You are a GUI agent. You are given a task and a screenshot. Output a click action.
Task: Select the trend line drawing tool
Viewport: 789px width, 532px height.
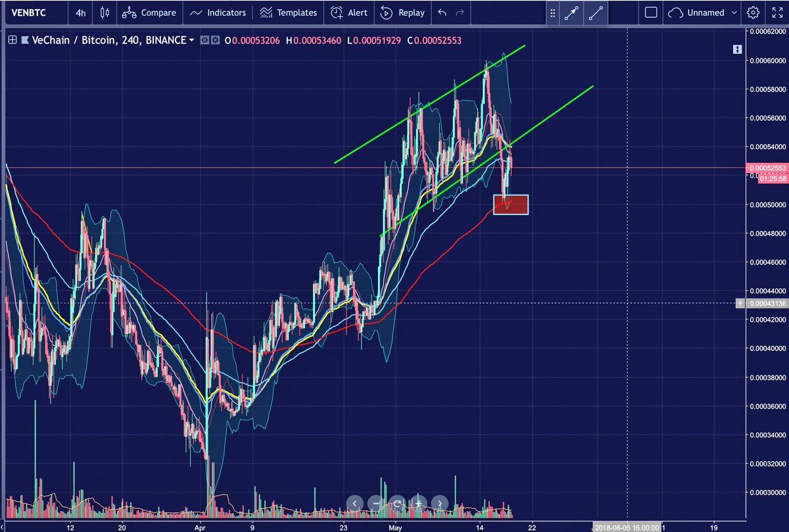coord(595,13)
